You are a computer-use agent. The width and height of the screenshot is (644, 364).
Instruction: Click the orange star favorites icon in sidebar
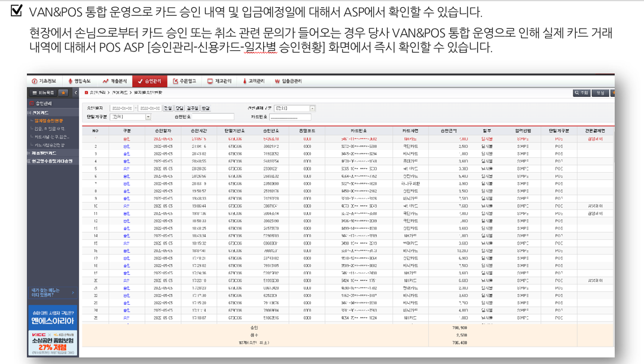coord(63,93)
